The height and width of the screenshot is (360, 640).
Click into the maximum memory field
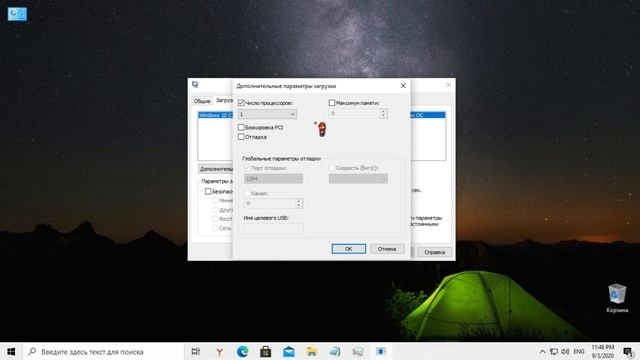pyautogui.click(x=354, y=113)
